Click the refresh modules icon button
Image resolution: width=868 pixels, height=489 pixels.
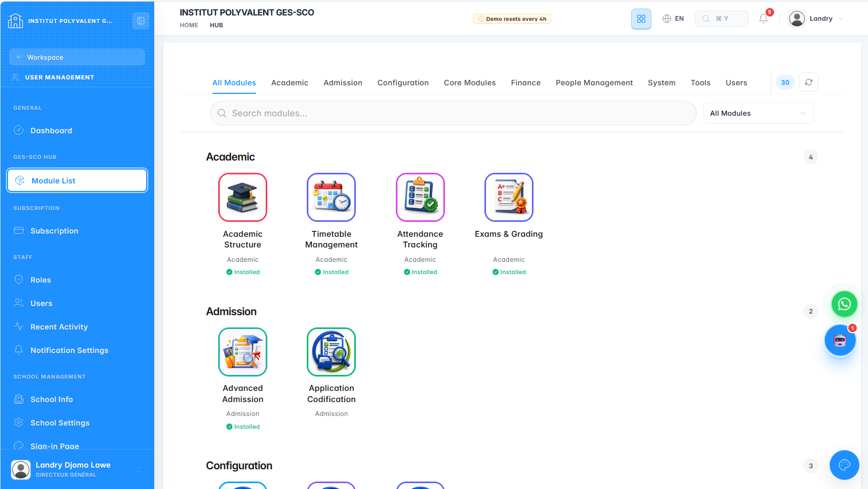click(x=809, y=82)
